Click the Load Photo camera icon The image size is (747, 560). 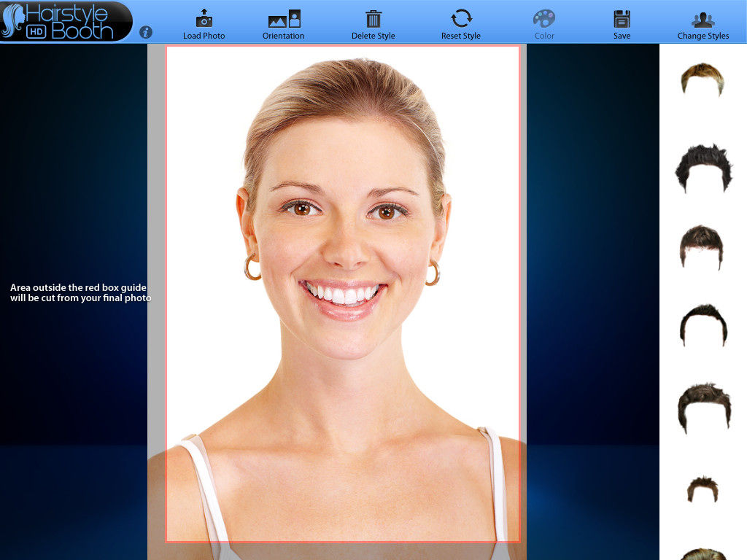[204, 18]
